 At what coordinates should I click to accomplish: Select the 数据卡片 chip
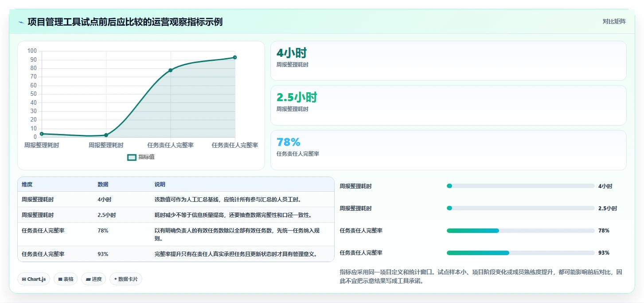(126, 279)
